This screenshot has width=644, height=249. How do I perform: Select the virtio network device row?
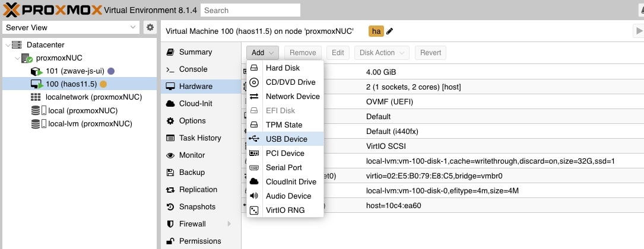point(443,176)
